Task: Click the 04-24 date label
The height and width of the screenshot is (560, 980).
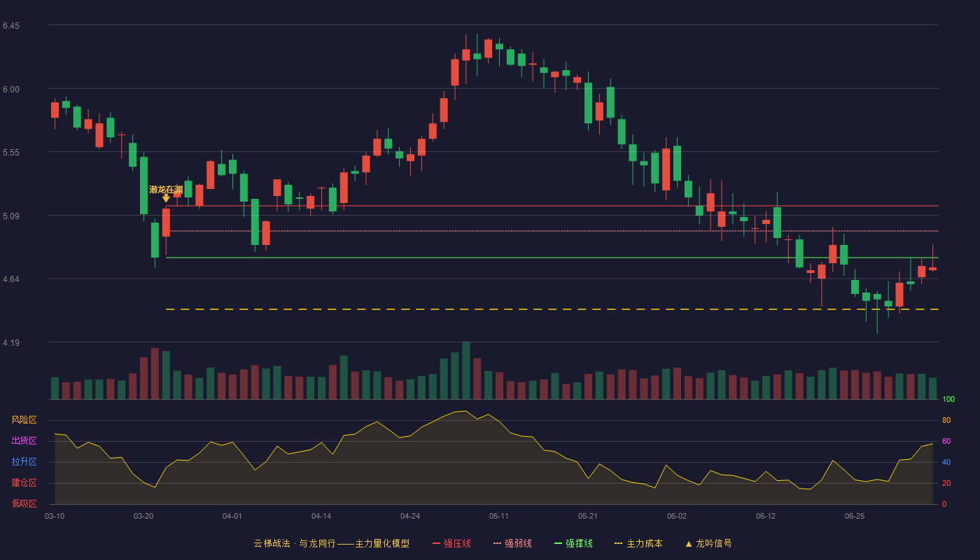Action: coord(410,516)
